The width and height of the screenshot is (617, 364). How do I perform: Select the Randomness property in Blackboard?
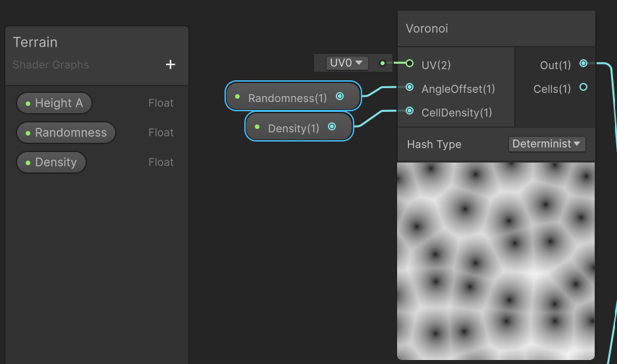pyautogui.click(x=66, y=132)
